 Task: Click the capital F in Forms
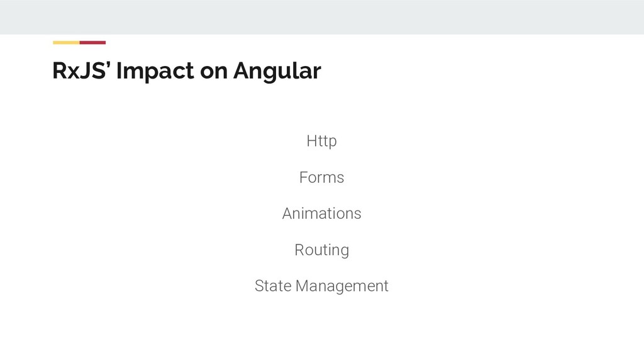pos(304,178)
